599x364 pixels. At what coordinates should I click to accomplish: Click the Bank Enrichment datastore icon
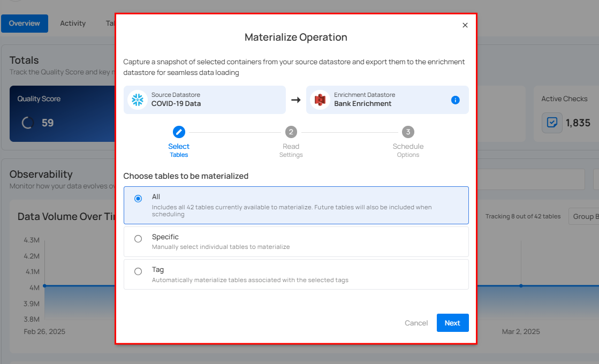tap(320, 100)
